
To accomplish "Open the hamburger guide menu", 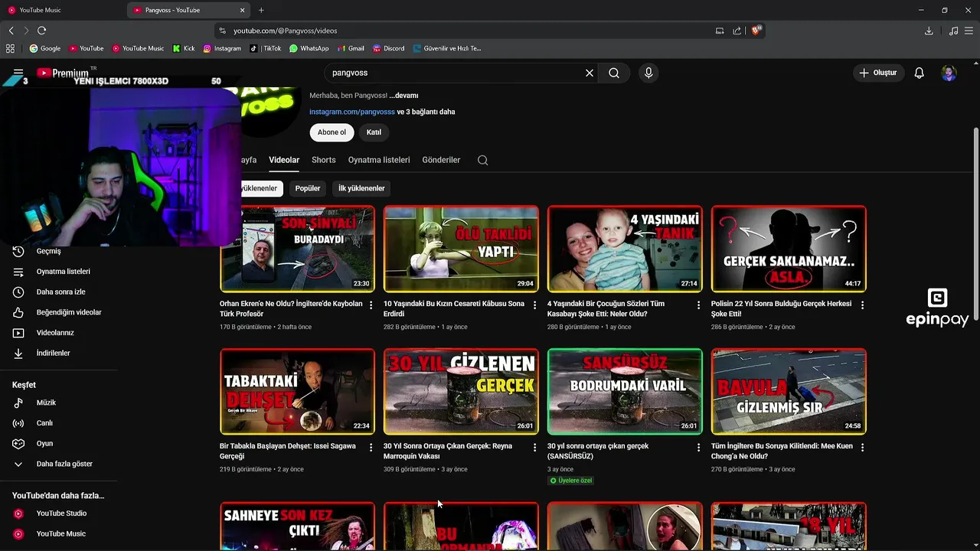I will 18,73.
